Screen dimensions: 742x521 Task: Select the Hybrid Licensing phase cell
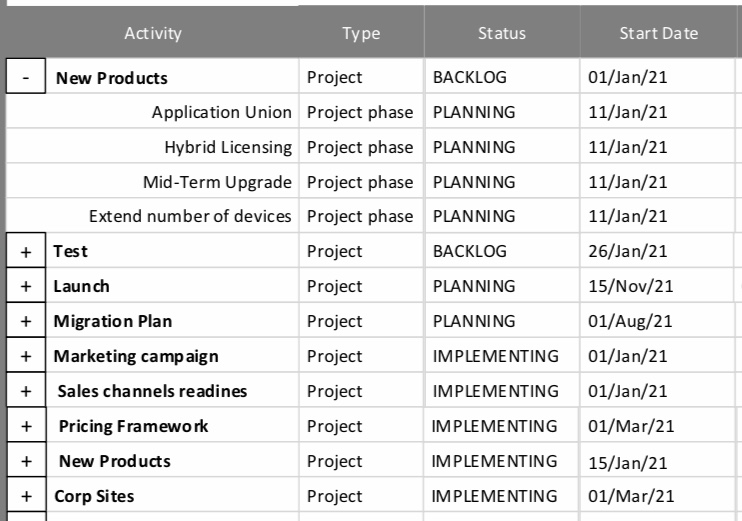(152, 147)
